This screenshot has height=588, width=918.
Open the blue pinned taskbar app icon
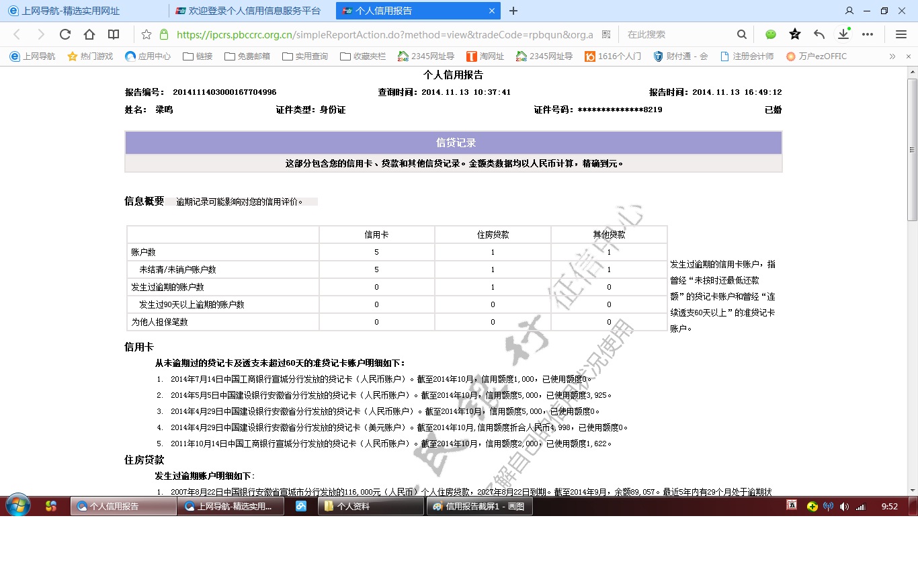301,506
